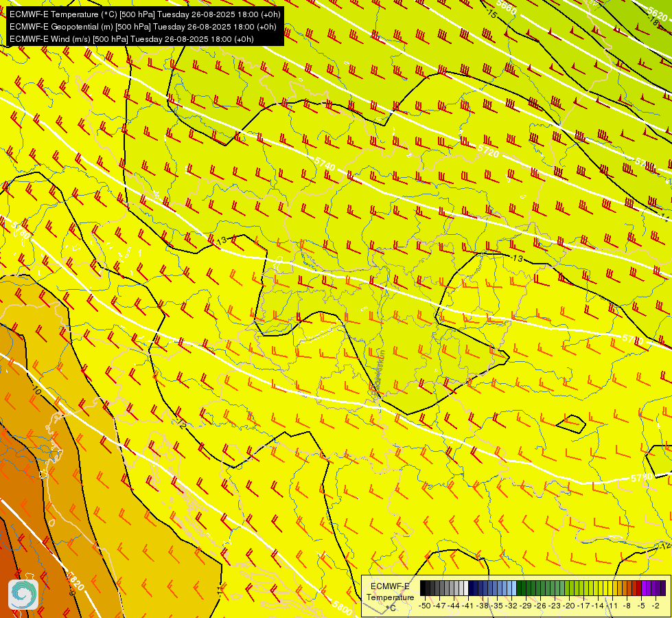Click the -2 legend tick label
The height and width of the screenshot is (618, 672).
656,606
